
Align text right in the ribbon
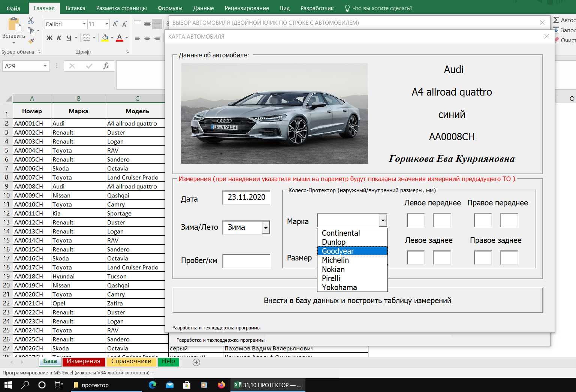157,38
